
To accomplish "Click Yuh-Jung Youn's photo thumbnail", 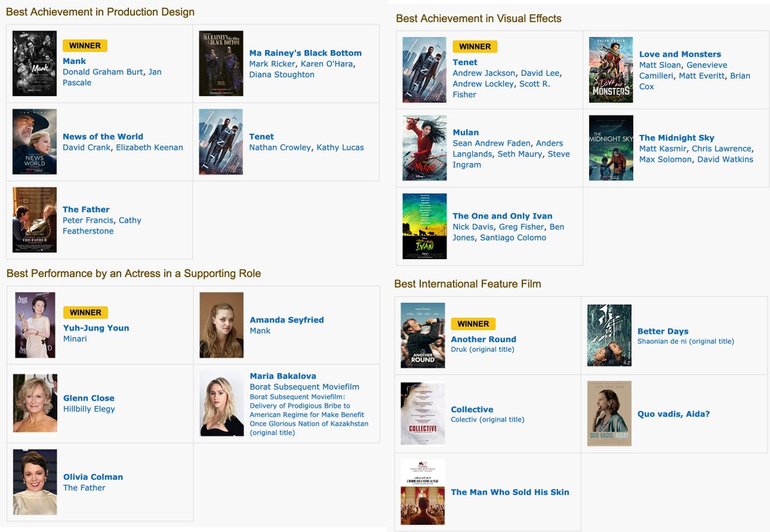I will 35,325.
